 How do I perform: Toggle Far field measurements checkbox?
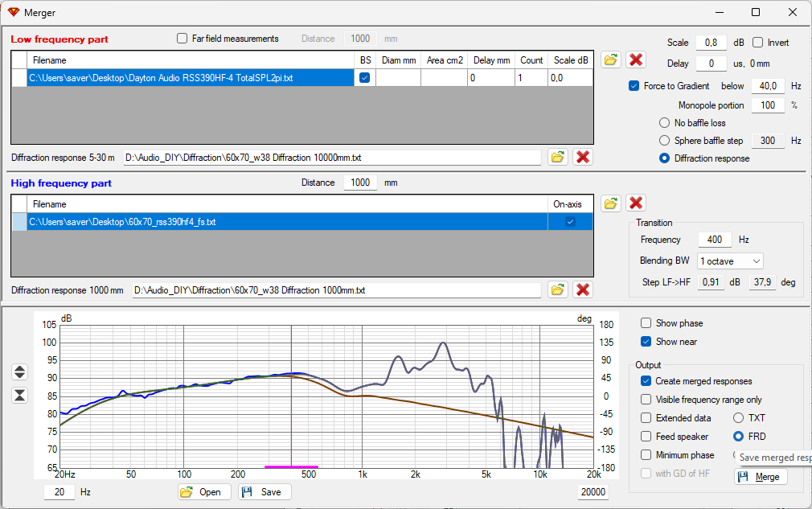(x=182, y=39)
